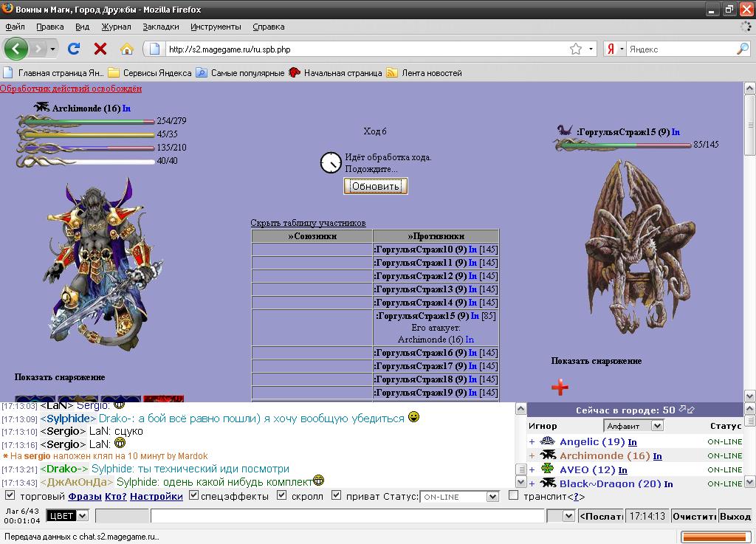Clear chat with the Очистить button
Image resolution: width=756 pixels, height=544 pixels.
[x=694, y=517]
